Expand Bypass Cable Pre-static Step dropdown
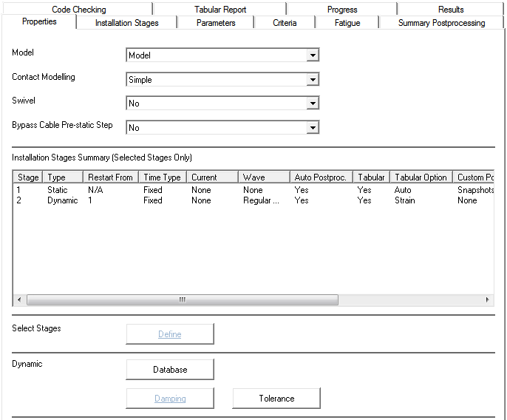 313,128
